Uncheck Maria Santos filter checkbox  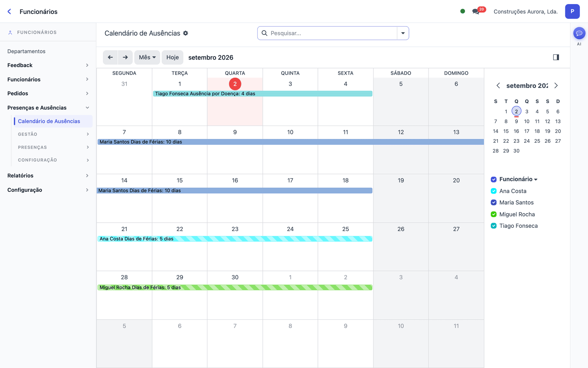click(494, 202)
